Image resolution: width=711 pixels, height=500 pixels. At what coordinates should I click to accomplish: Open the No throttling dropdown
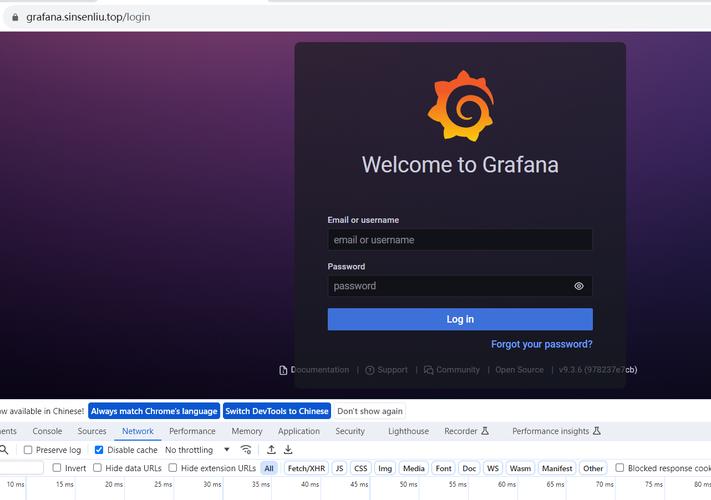197,450
